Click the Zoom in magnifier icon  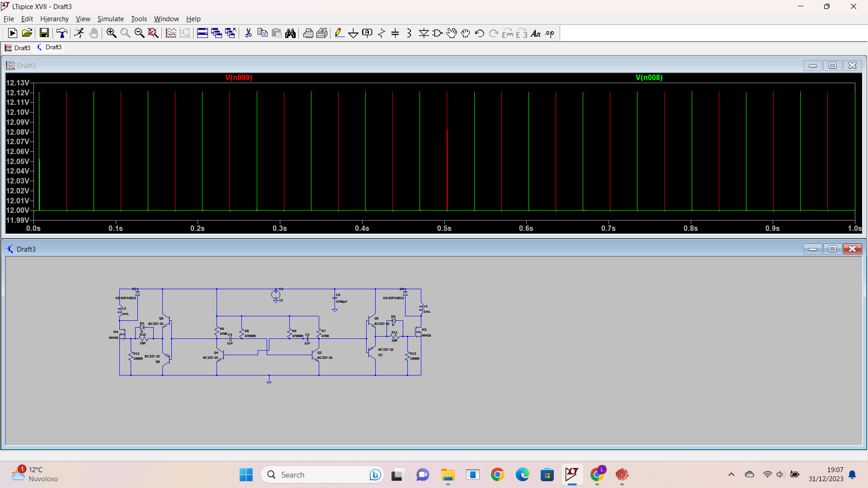coord(111,33)
